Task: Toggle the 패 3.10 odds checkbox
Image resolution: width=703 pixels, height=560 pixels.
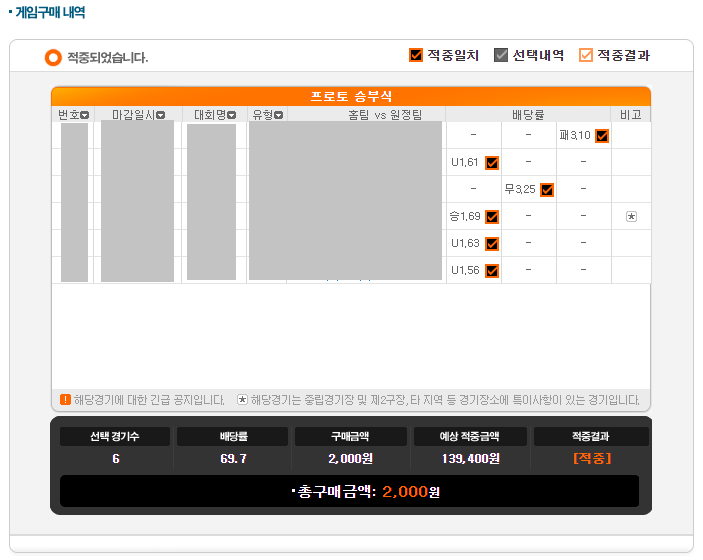Action: (602, 136)
